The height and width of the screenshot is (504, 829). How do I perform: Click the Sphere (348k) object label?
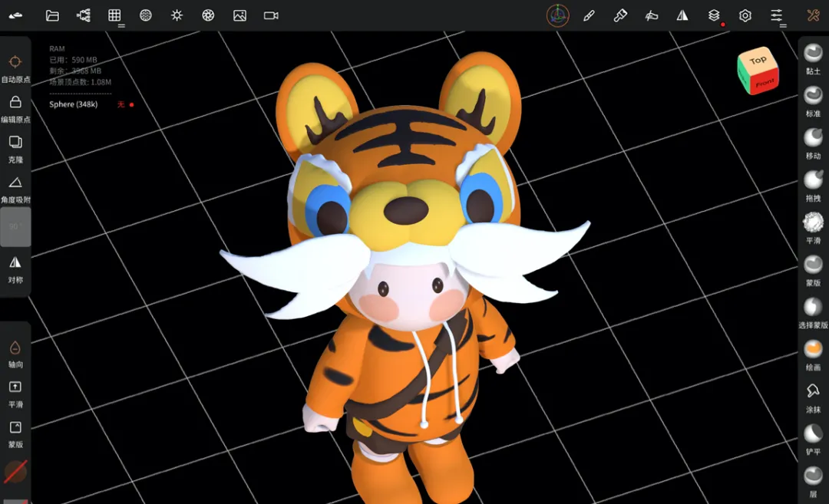click(74, 104)
